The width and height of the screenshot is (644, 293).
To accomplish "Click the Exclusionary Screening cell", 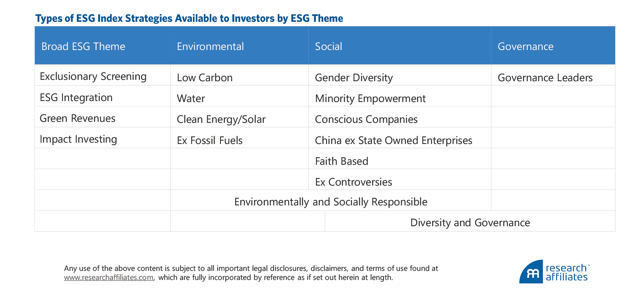I will click(93, 77).
